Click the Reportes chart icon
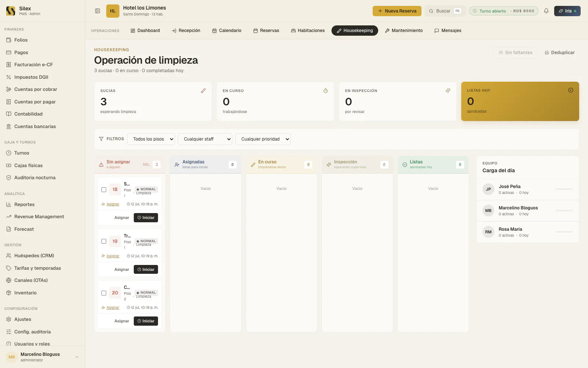588x368 pixels. click(x=8, y=205)
